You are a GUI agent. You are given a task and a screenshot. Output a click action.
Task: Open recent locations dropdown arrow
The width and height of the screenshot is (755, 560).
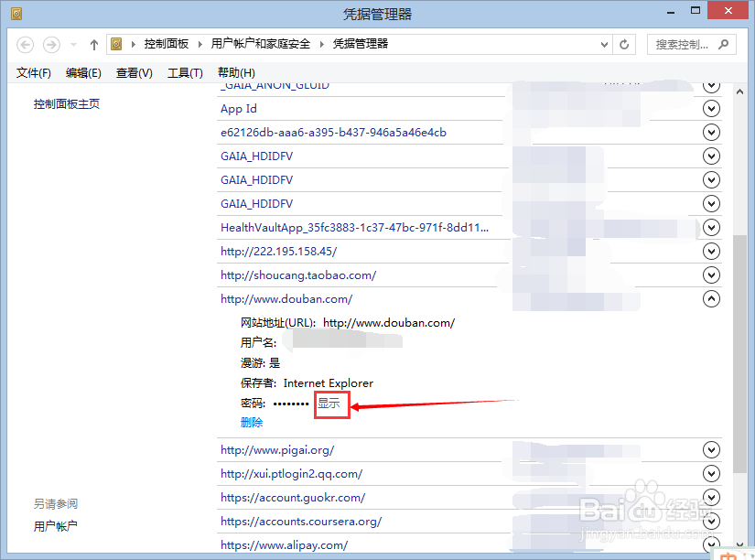tap(73, 45)
